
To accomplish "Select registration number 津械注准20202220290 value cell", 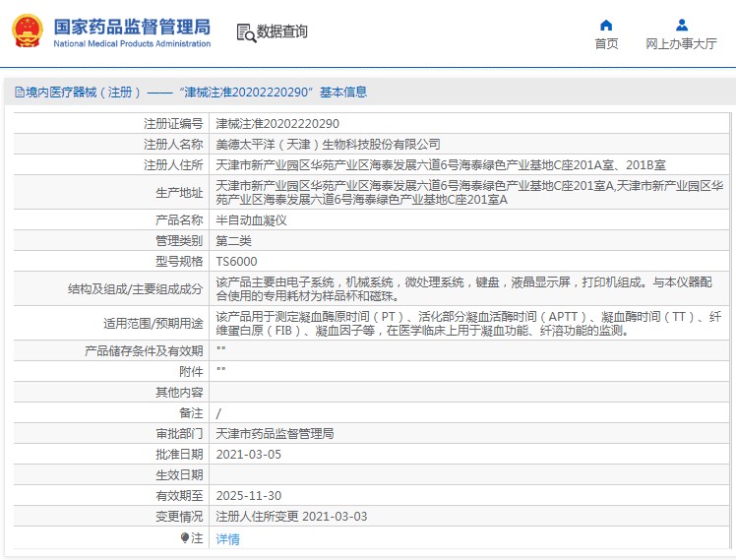I will (277, 123).
